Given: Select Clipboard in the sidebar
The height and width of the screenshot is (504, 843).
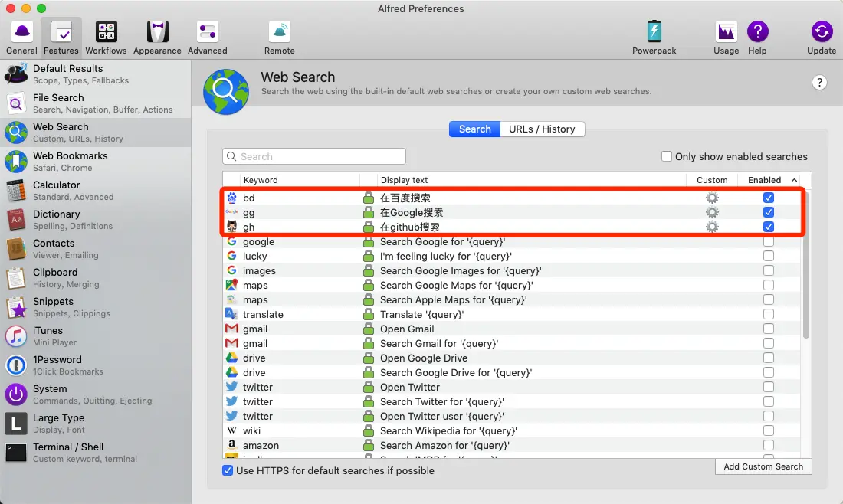Looking at the screenshot, I should tap(96, 278).
